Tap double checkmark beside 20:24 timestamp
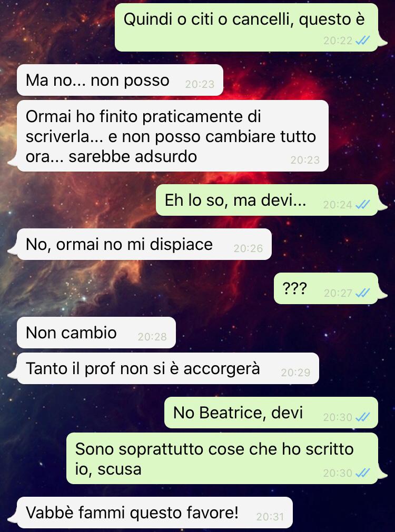The width and height of the screenshot is (395, 532). tap(362, 205)
